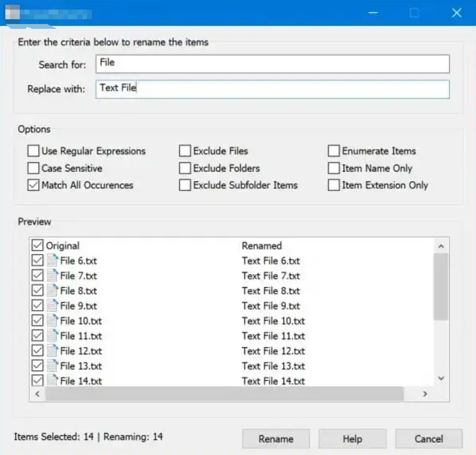Check the Item Name Only option
Image resolution: width=476 pixels, height=455 pixels.
[334, 168]
